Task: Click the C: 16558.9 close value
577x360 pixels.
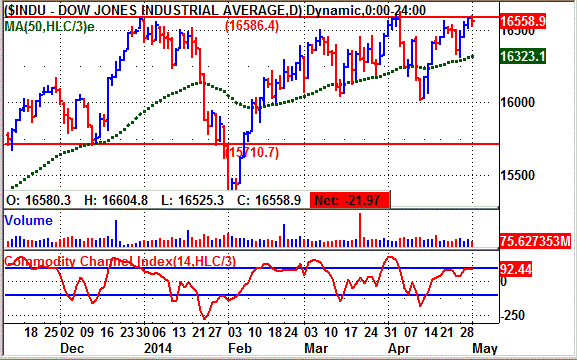Action: (269, 201)
